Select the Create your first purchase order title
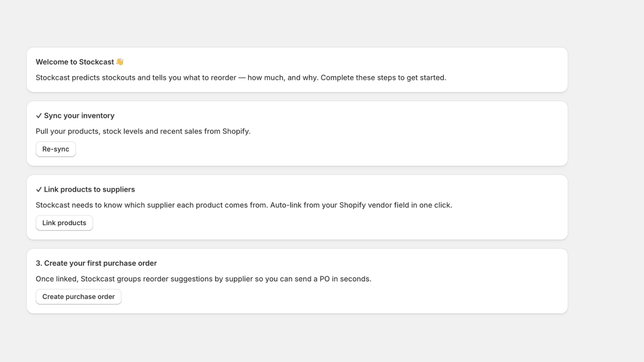Viewport: 644px width, 362px height. [101, 263]
